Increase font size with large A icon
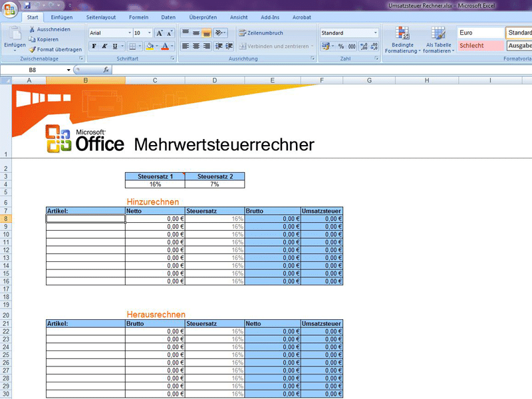 pyautogui.click(x=159, y=33)
